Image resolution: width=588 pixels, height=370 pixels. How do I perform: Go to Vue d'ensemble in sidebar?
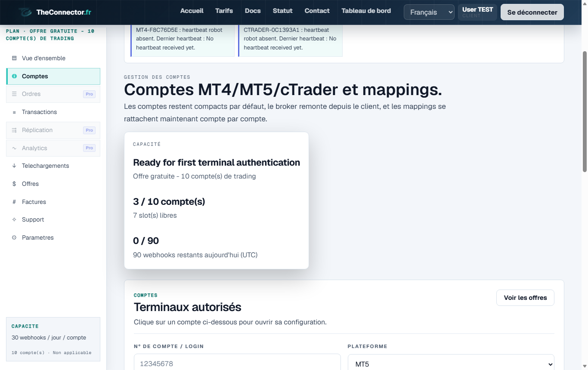click(53, 58)
